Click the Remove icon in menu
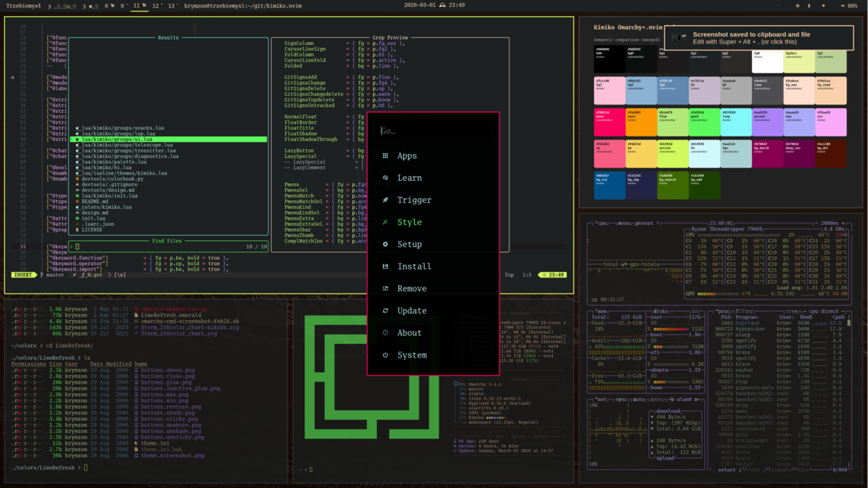This screenshot has width=868, height=488. click(385, 288)
